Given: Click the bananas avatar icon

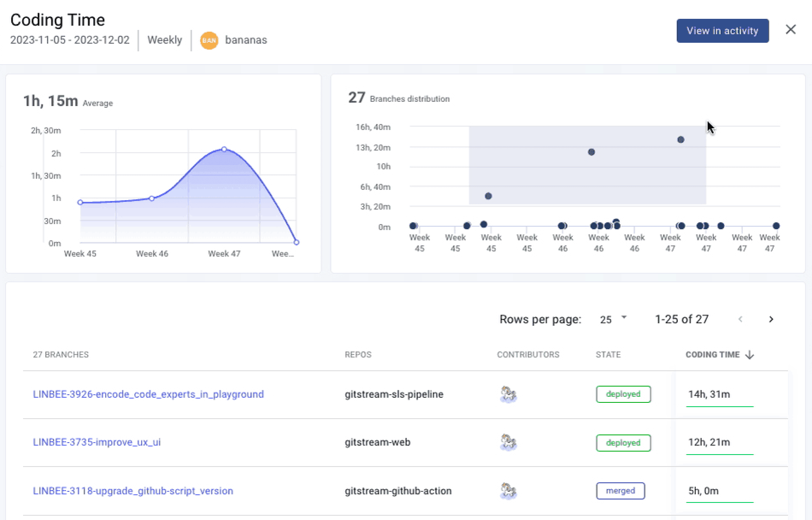Looking at the screenshot, I should click(209, 40).
